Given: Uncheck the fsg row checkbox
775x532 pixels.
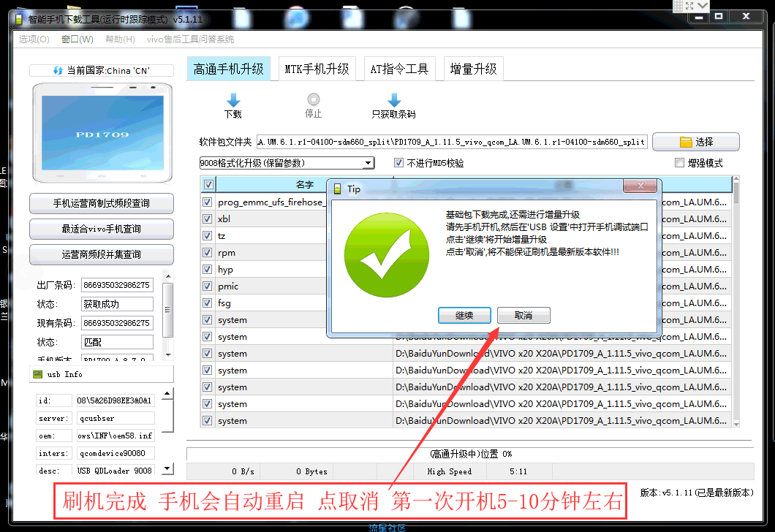Looking at the screenshot, I should [208, 303].
